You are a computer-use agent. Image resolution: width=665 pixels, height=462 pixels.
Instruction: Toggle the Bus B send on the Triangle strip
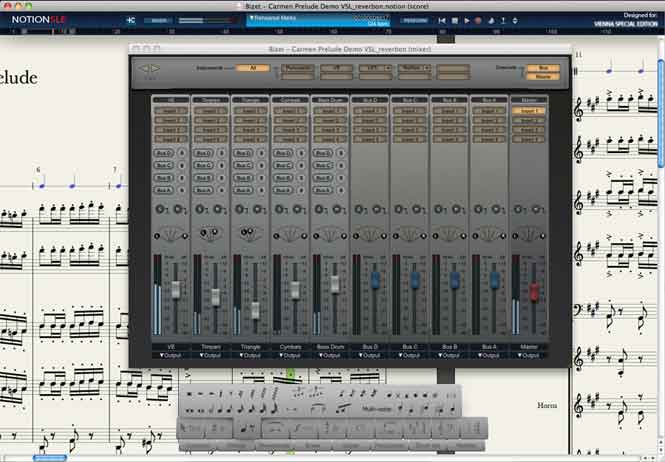(x=243, y=178)
